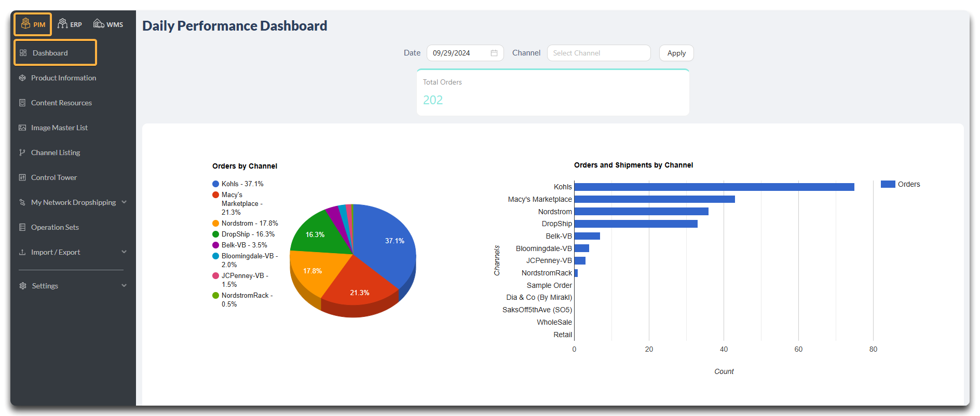Viewport: 980px width, 416px height.
Task: Open Image Master List
Action: [x=59, y=128]
